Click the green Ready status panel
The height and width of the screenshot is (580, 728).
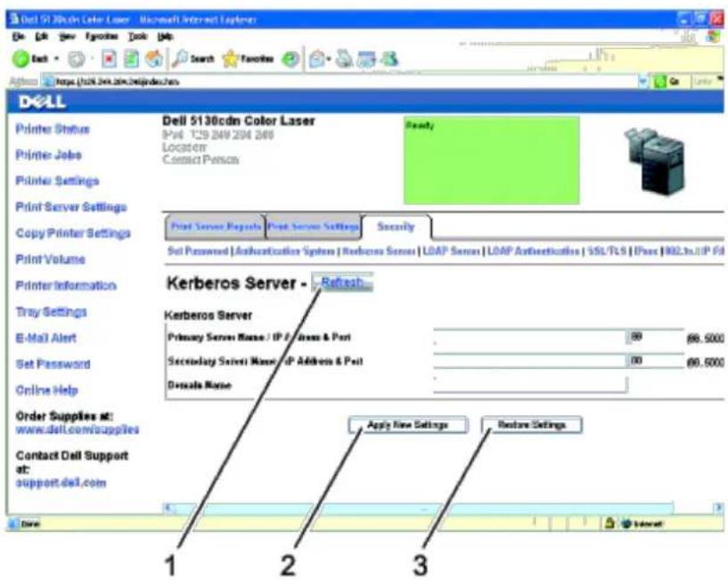click(492, 160)
